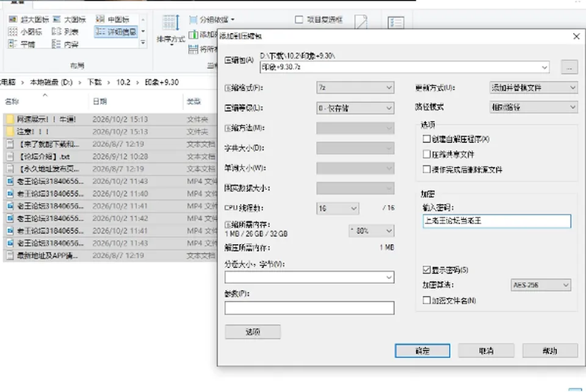Screen dimensions: 586x392
Task: Open the 加密算法 AES-256 dropdown
Action: (x=541, y=285)
